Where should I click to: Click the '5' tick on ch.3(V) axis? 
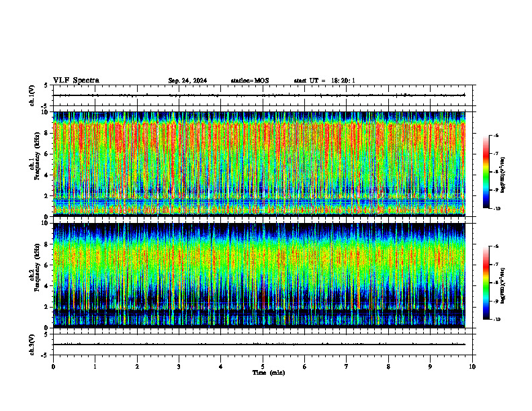[x=46, y=334]
